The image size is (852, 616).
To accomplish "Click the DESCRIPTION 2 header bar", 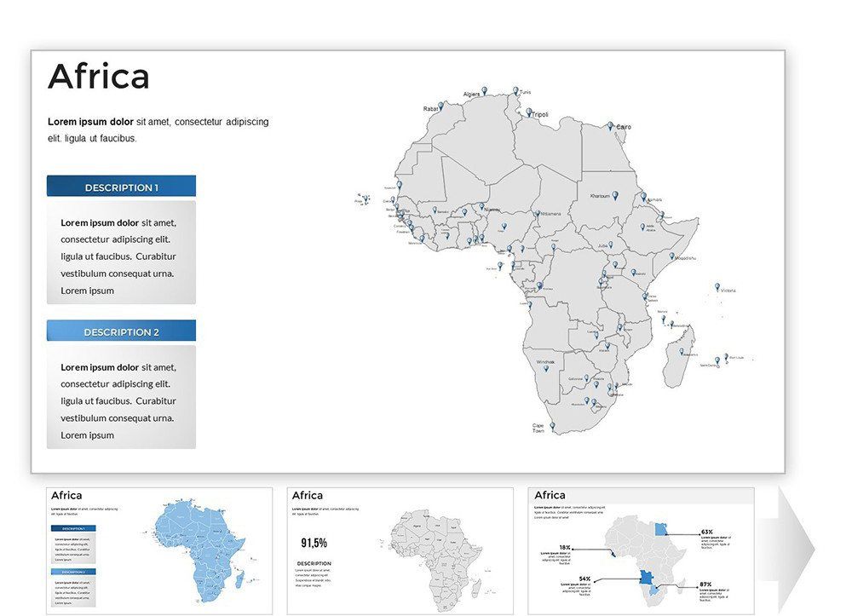I will (x=121, y=331).
